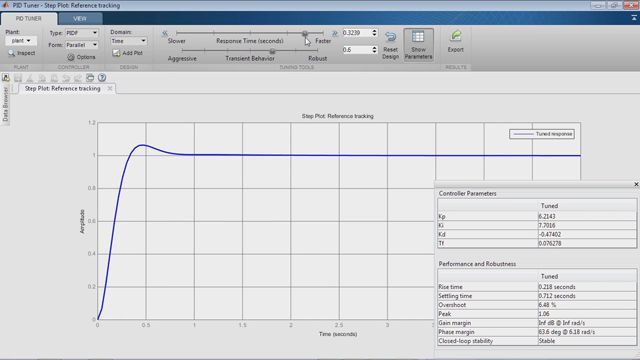
Task: Minimize the toolstrip with the collapse arrow
Action: pos(634,18)
